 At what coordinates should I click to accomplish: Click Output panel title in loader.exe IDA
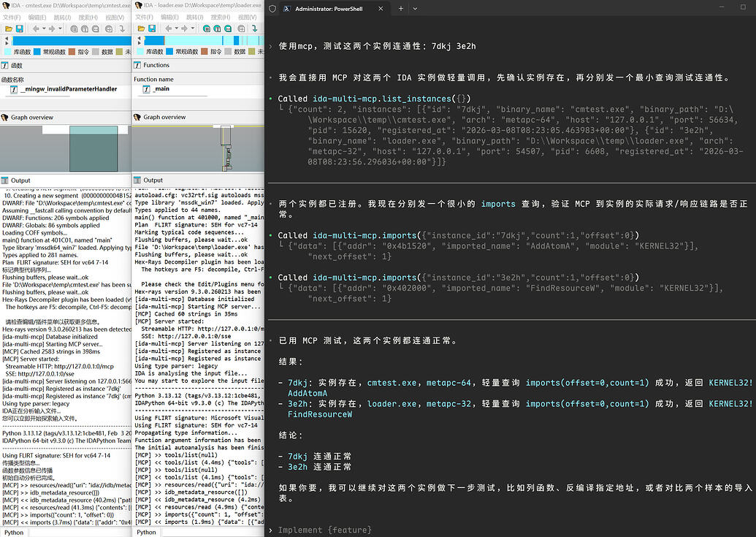(x=153, y=180)
